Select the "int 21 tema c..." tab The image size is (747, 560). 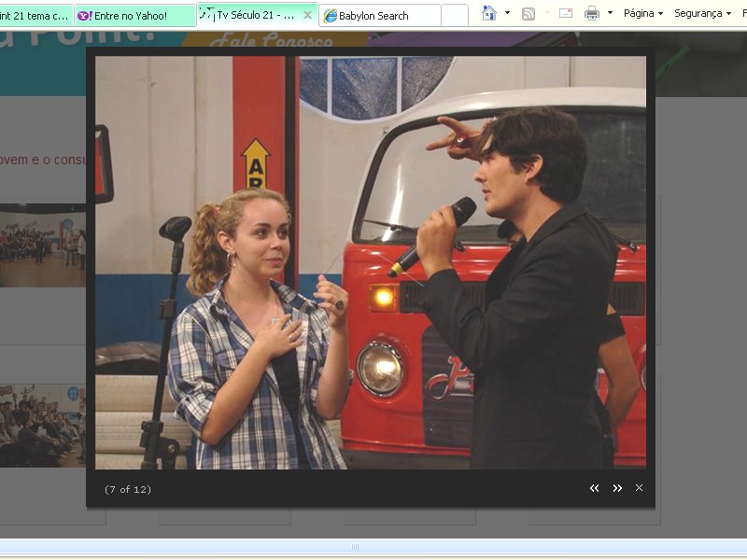[x=36, y=16]
